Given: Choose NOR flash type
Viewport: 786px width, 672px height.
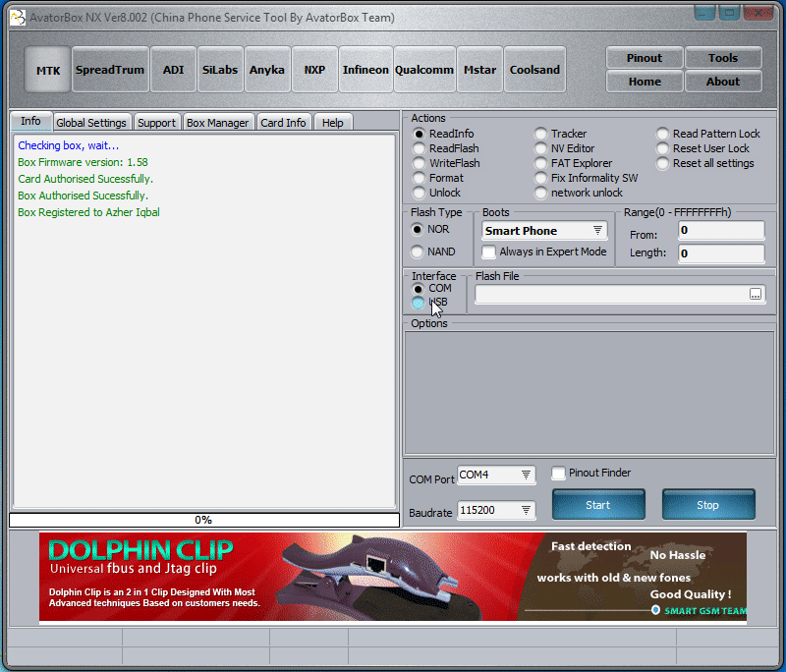Looking at the screenshot, I should click(x=430, y=230).
